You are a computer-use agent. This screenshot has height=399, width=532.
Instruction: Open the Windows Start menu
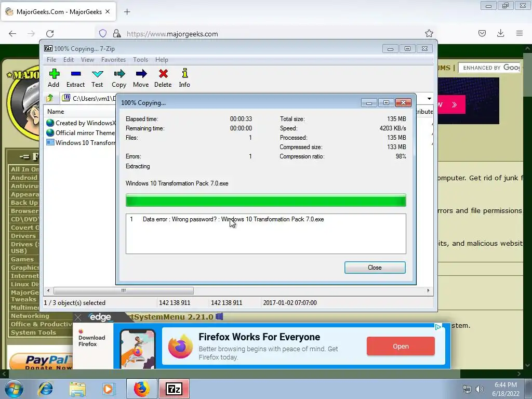[13, 389]
